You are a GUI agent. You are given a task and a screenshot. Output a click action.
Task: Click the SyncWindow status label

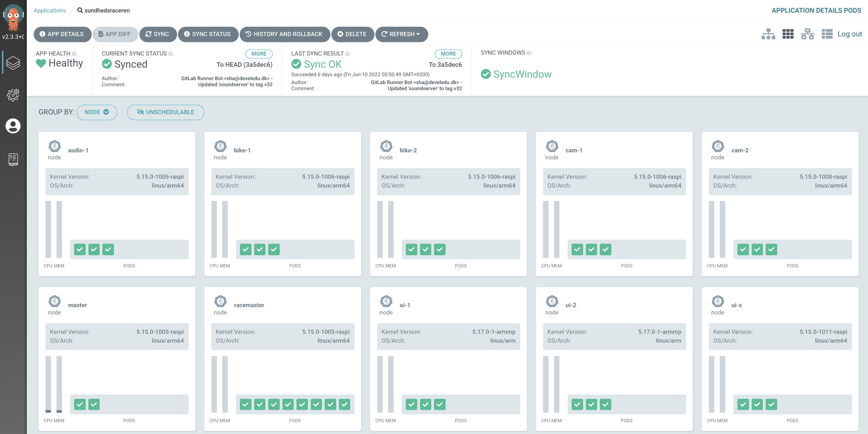point(522,74)
